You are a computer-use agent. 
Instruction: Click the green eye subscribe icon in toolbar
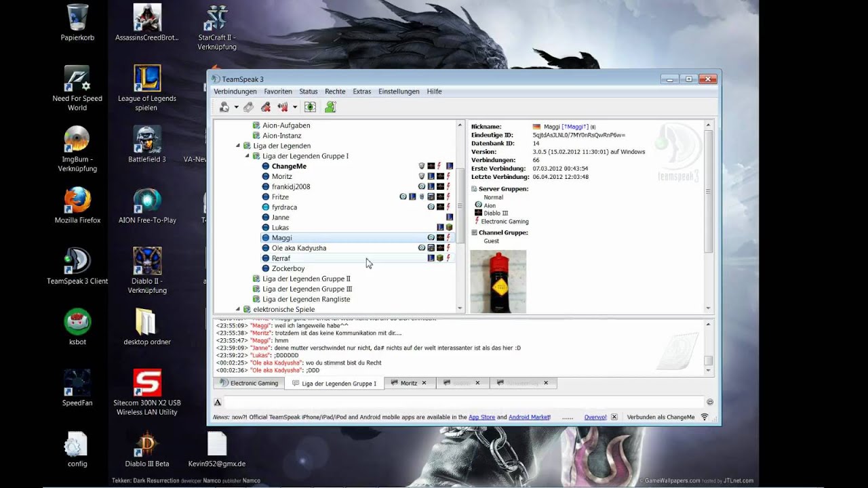point(310,107)
